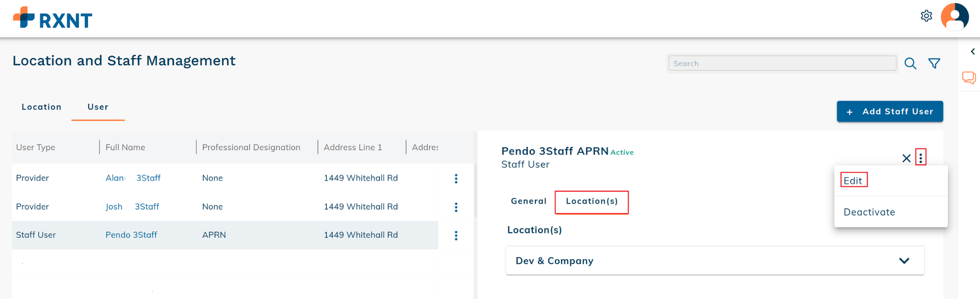Open kebab menu in details panel header
This screenshot has height=299, width=980.
point(921,157)
